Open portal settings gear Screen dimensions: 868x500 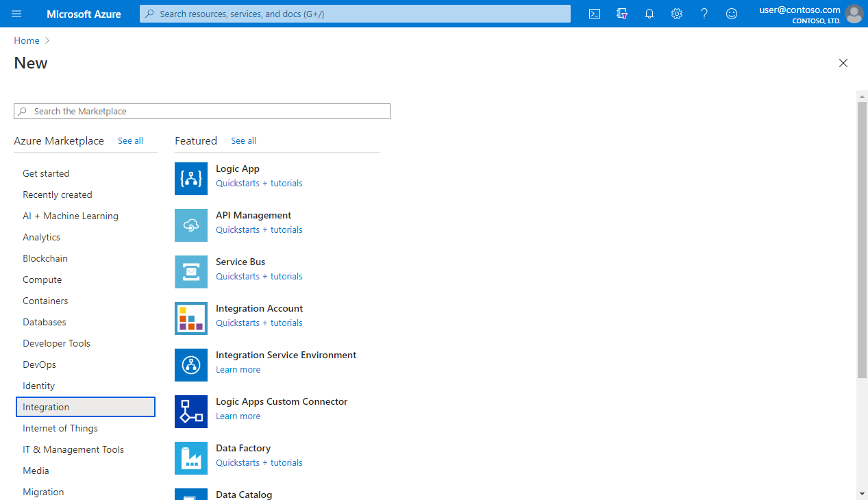pyautogui.click(x=676, y=14)
